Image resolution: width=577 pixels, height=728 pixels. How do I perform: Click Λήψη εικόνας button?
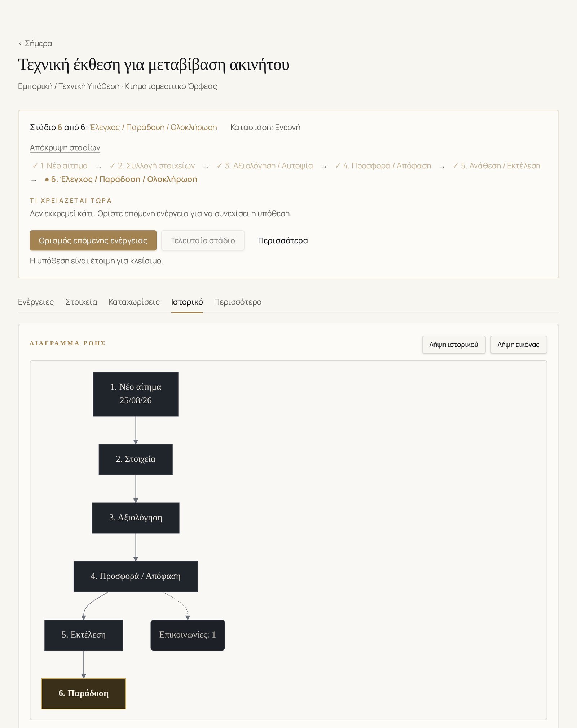coord(518,345)
